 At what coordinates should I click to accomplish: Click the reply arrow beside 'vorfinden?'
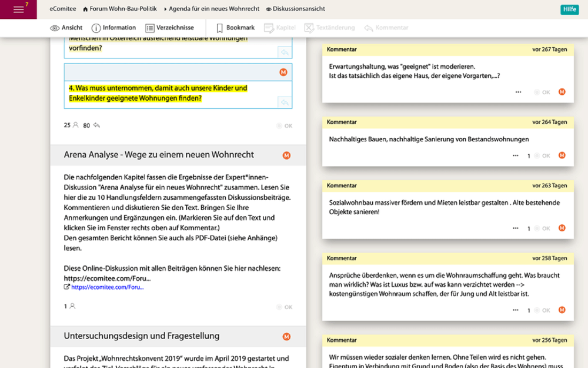pyautogui.click(x=285, y=52)
